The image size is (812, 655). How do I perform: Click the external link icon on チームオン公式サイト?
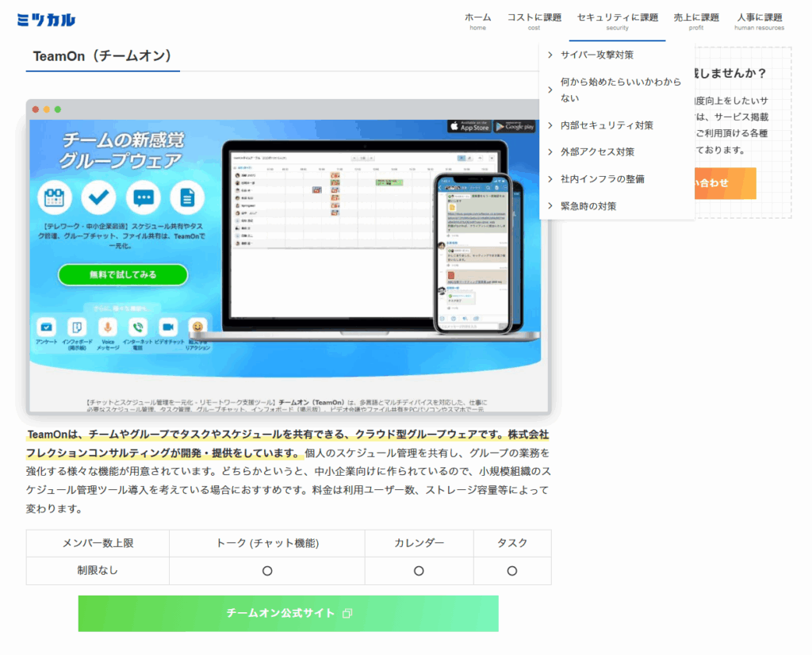(x=347, y=613)
